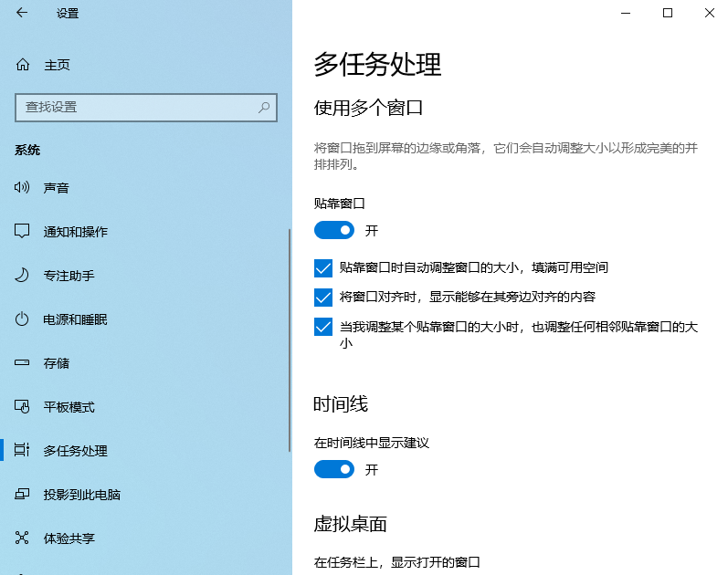Screen dimensions: 728x575
Task: Click the search magnifier icon in 查找设置
Action: [x=264, y=107]
